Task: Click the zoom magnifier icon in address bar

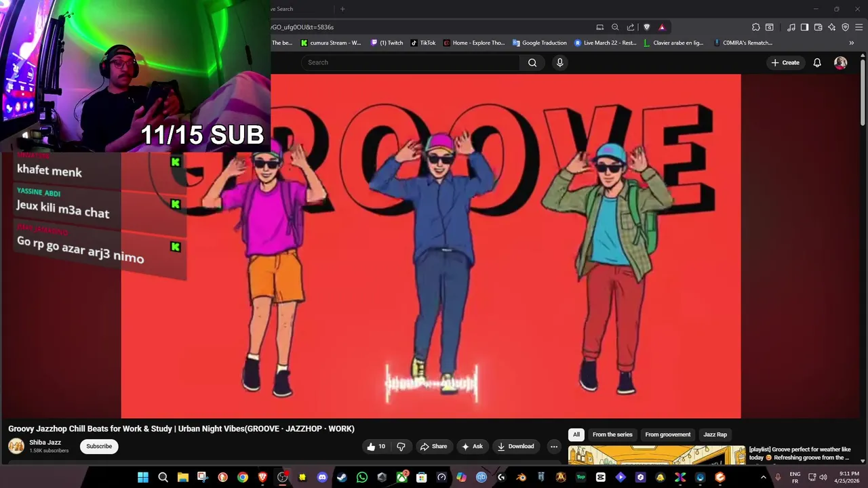Action: (615, 27)
